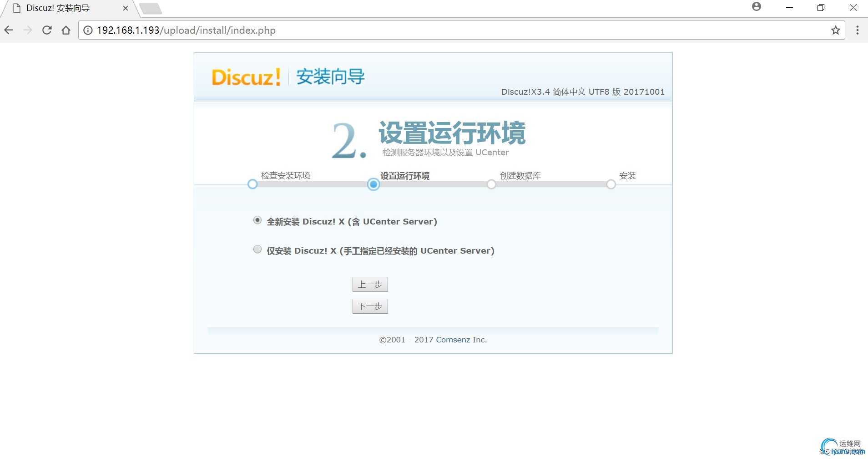Open the Comsenz link in footer
The height and width of the screenshot is (459, 868).
point(453,340)
